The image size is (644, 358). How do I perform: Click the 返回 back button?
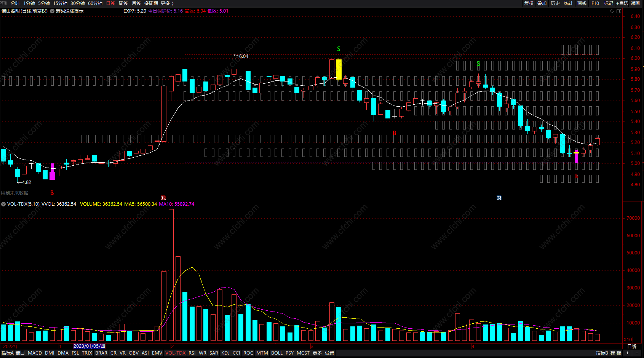click(x=635, y=3)
